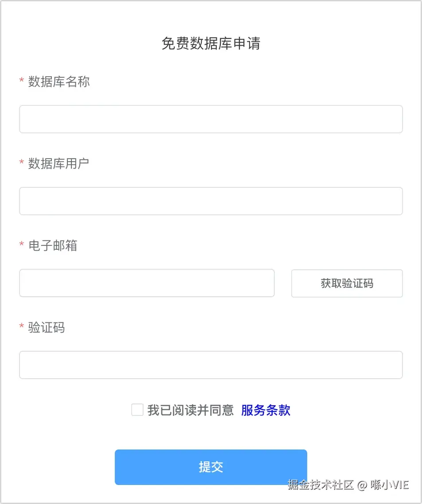The width and height of the screenshot is (422, 504).
Task: Click the red asterisk next to 电子邮箱
Action: click(x=21, y=245)
